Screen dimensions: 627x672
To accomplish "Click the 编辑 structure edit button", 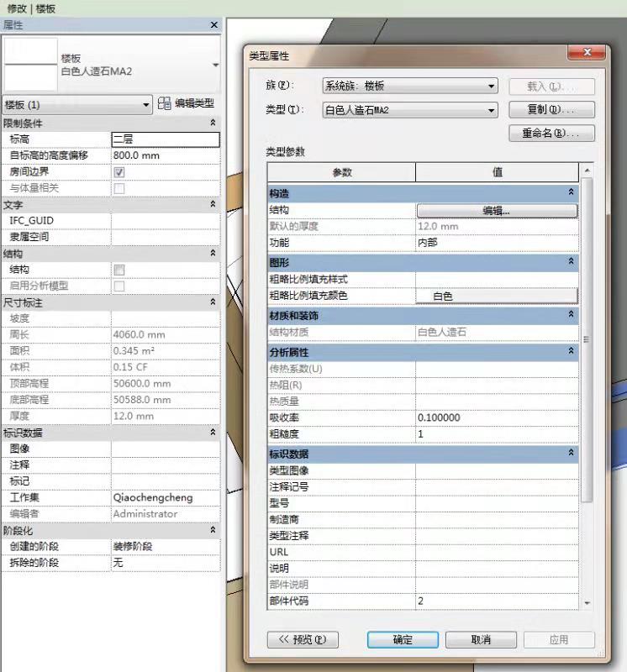I will [x=497, y=211].
